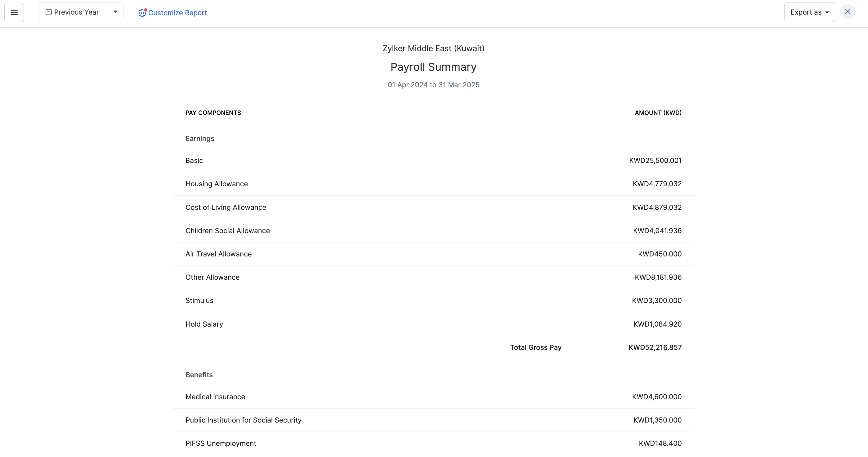The width and height of the screenshot is (868, 457).
Task: Click the Hold Salary row
Action: [x=204, y=324]
